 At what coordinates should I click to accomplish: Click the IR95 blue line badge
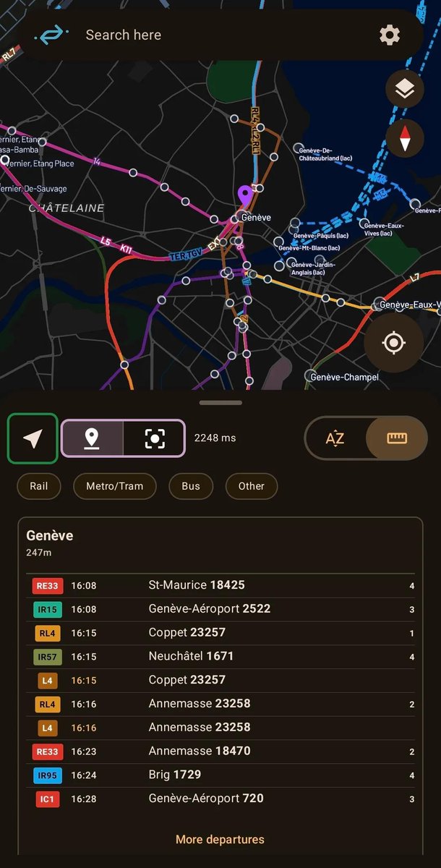point(48,775)
